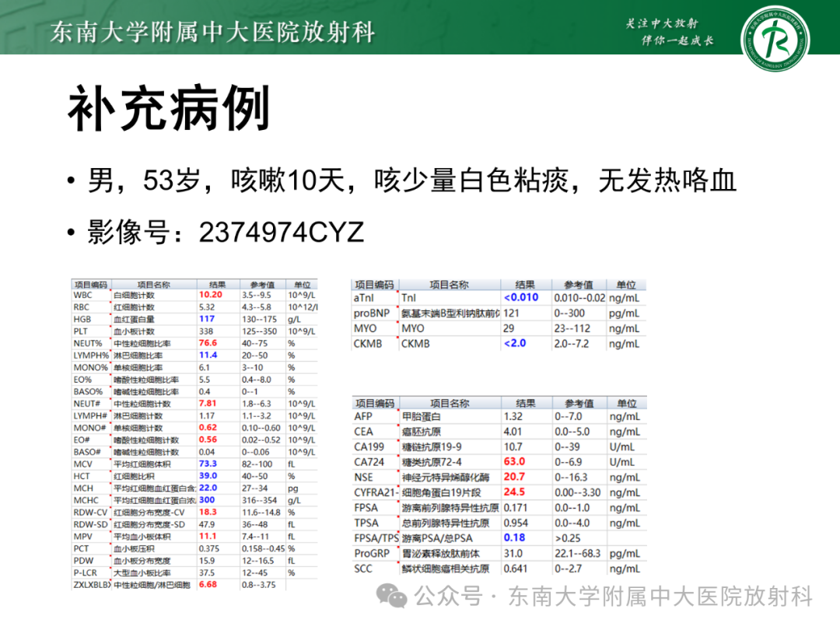Select the MCHC result 300
This screenshot has width=840, height=630.
pos(207,500)
